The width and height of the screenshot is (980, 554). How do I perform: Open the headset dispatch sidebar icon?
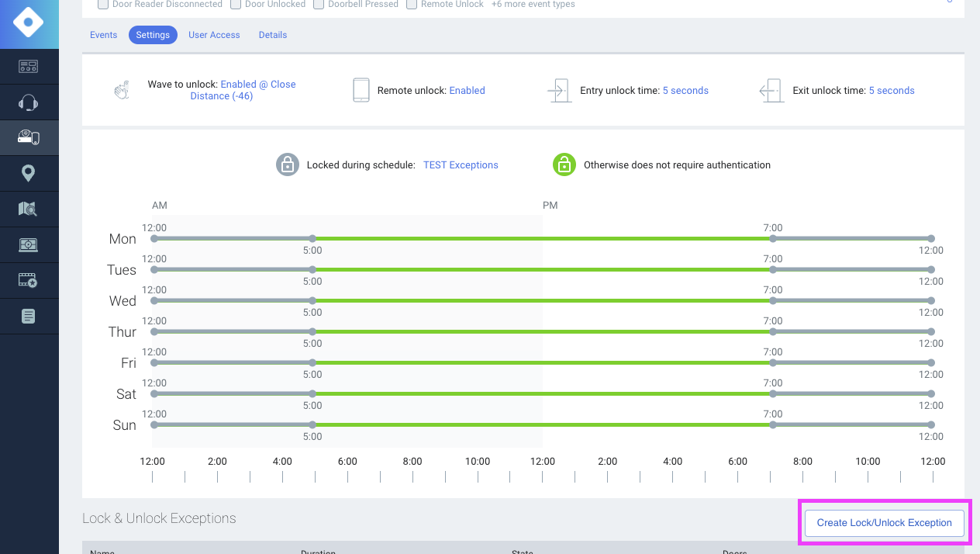(29, 102)
